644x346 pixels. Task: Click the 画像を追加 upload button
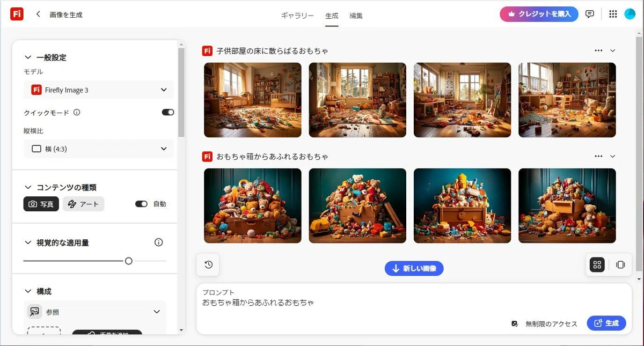click(x=107, y=333)
